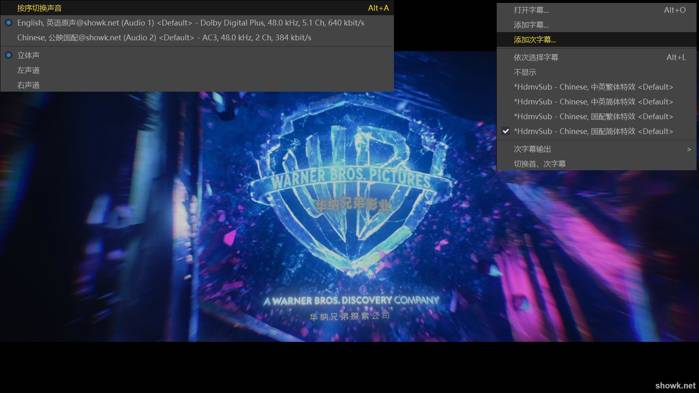Choose 右声道 right channel
The height and width of the screenshot is (393, 699).
(197, 85)
